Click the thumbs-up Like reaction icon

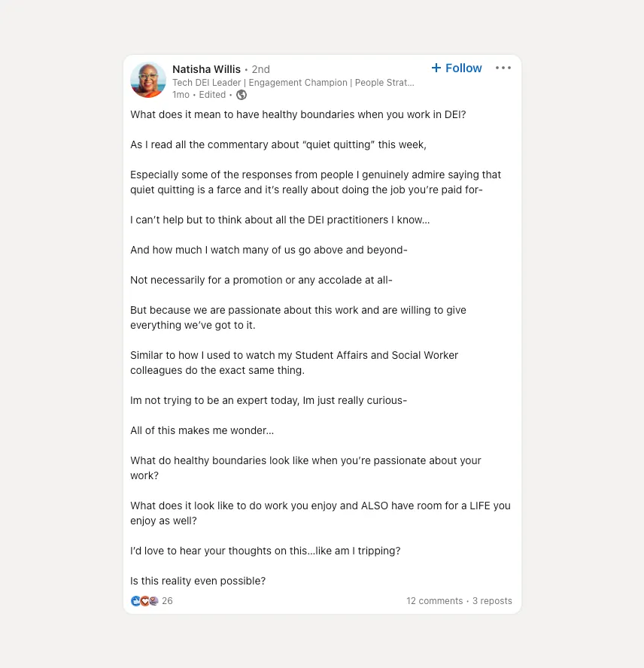pos(135,601)
